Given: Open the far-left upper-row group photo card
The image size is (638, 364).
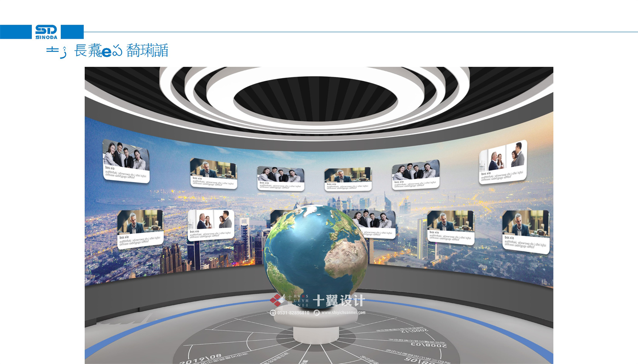Looking at the screenshot, I should 126,161.
